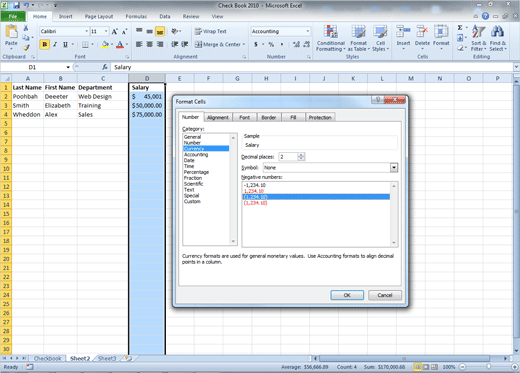Switch to the Page Layout ribbon tab
The width and height of the screenshot is (520, 373).
pos(99,16)
